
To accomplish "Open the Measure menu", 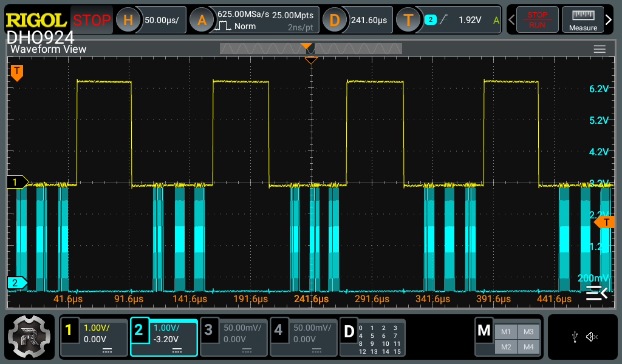I will tap(583, 20).
